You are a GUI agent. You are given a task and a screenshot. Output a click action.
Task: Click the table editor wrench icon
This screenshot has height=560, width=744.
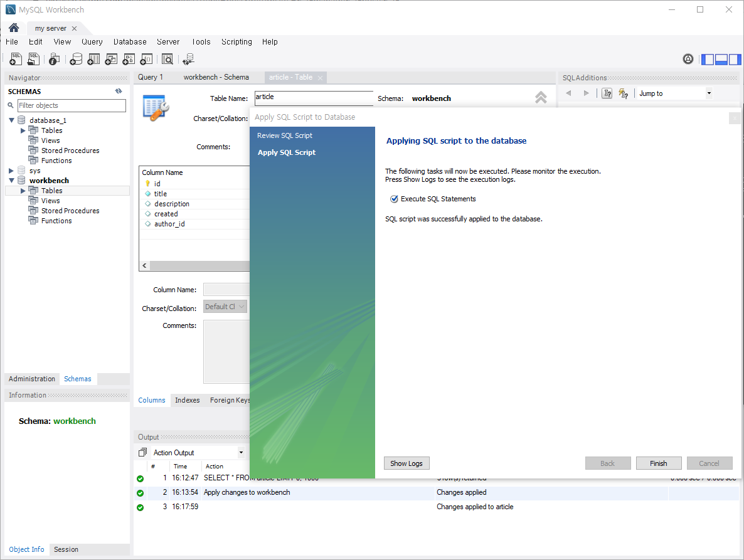click(x=156, y=108)
